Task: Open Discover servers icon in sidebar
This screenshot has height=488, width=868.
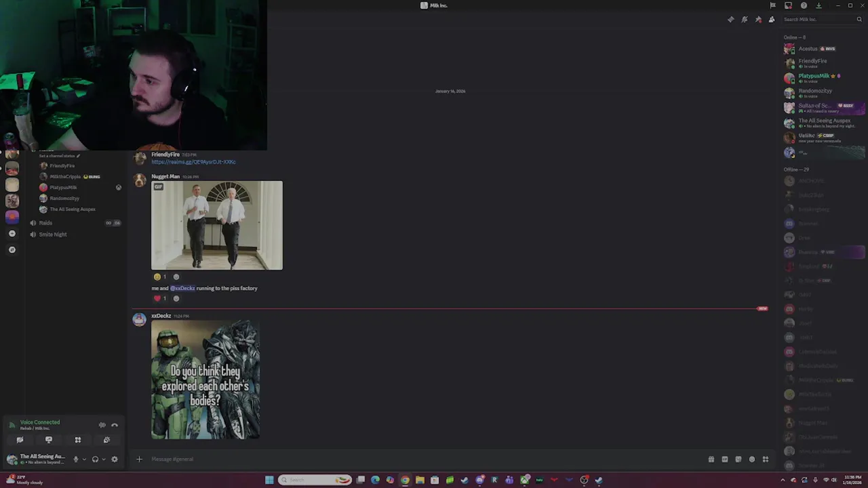Action: click(12, 250)
